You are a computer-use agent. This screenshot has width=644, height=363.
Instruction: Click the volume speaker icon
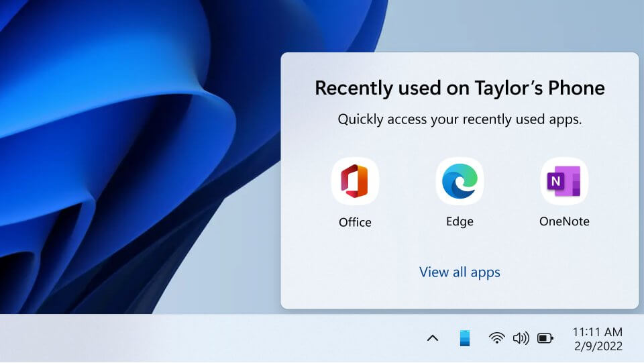(521, 338)
